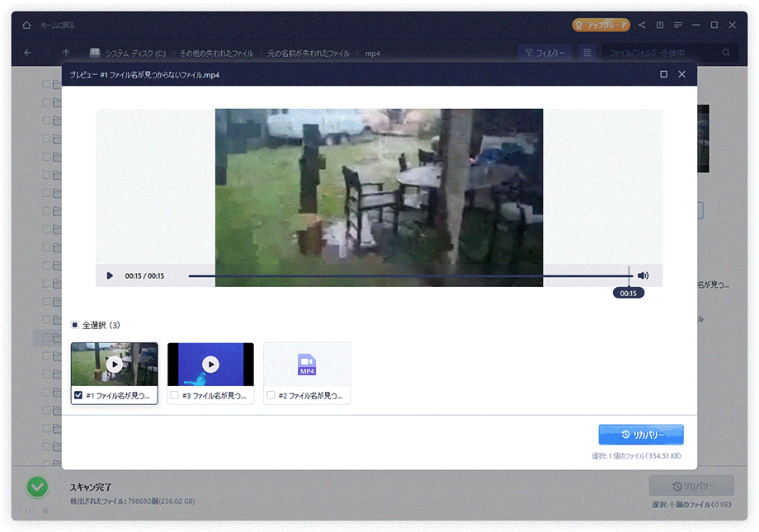Click the アップグレード button
The width and height of the screenshot is (759, 532).
(x=601, y=25)
